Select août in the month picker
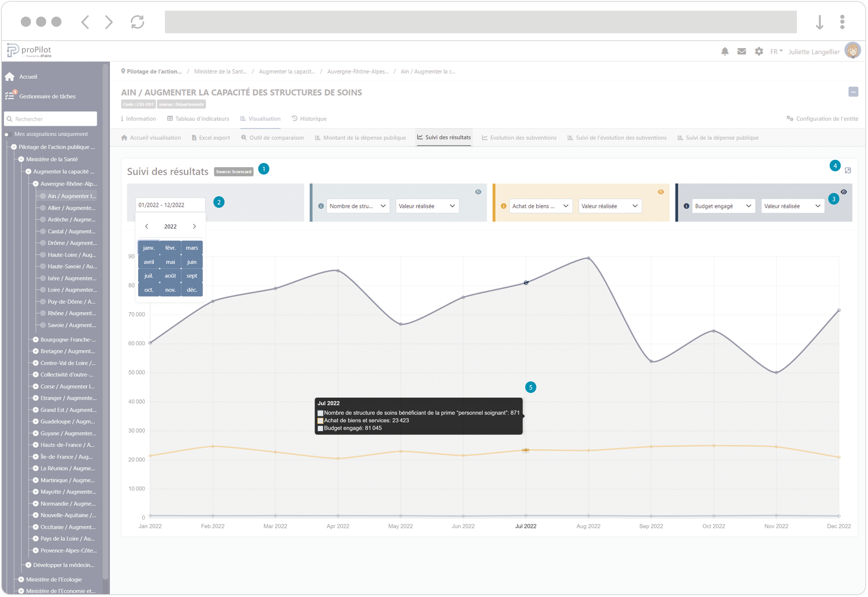 pos(170,276)
